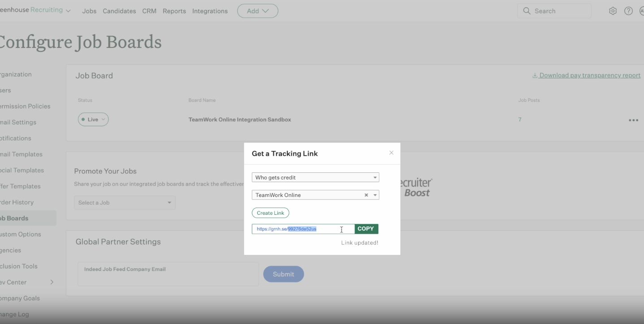Open the help question mark icon
Viewport: 644px width, 324px height.
tap(628, 11)
